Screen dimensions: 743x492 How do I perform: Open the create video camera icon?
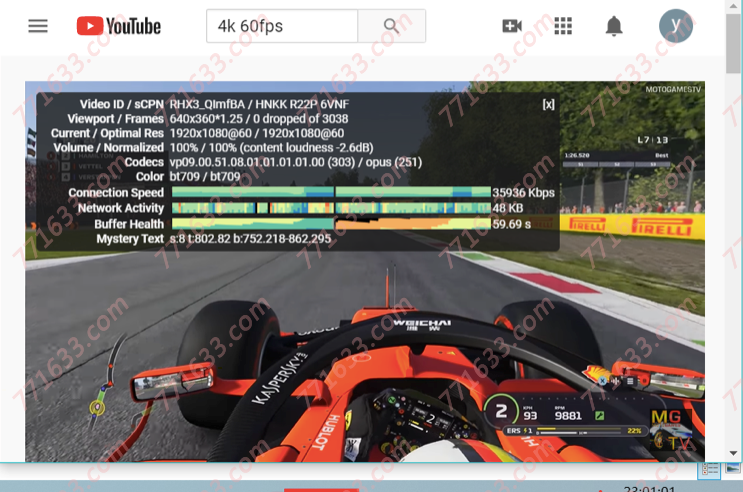click(x=512, y=26)
